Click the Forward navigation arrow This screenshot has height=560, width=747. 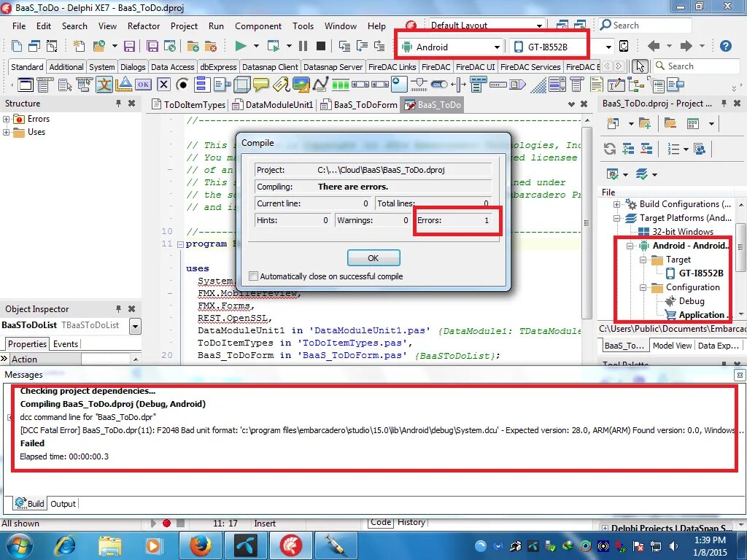[x=686, y=46]
